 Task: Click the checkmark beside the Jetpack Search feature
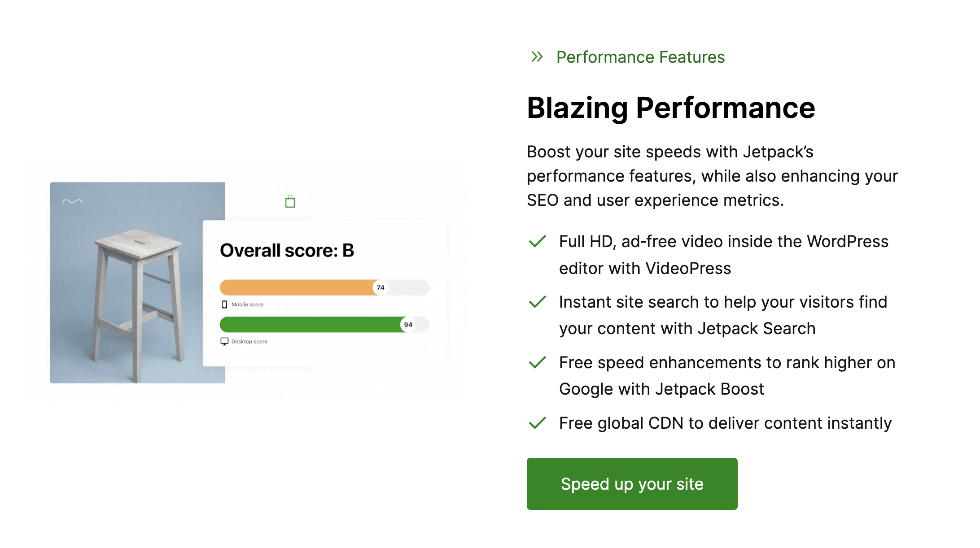(x=537, y=302)
